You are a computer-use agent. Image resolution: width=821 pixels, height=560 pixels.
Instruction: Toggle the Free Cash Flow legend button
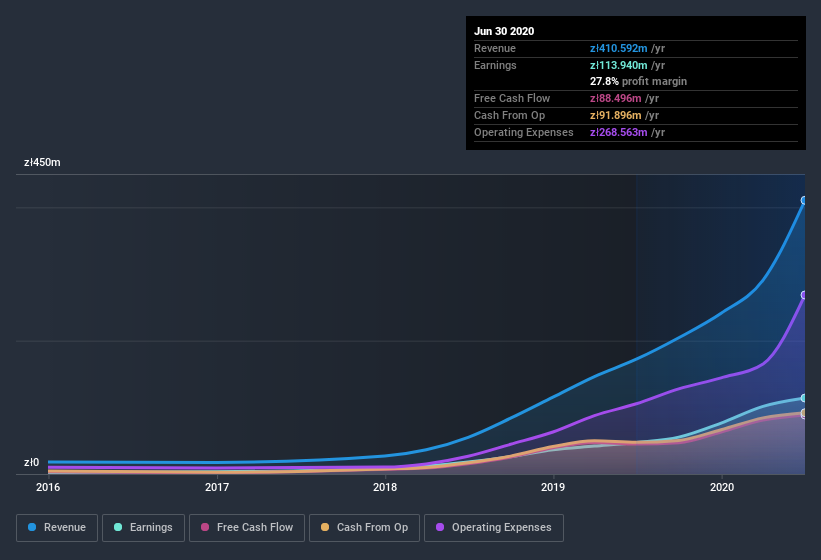coord(247,528)
